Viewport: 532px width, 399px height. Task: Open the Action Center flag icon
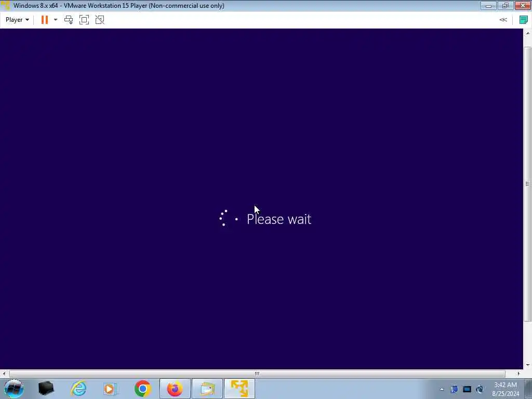pyautogui.click(x=454, y=389)
